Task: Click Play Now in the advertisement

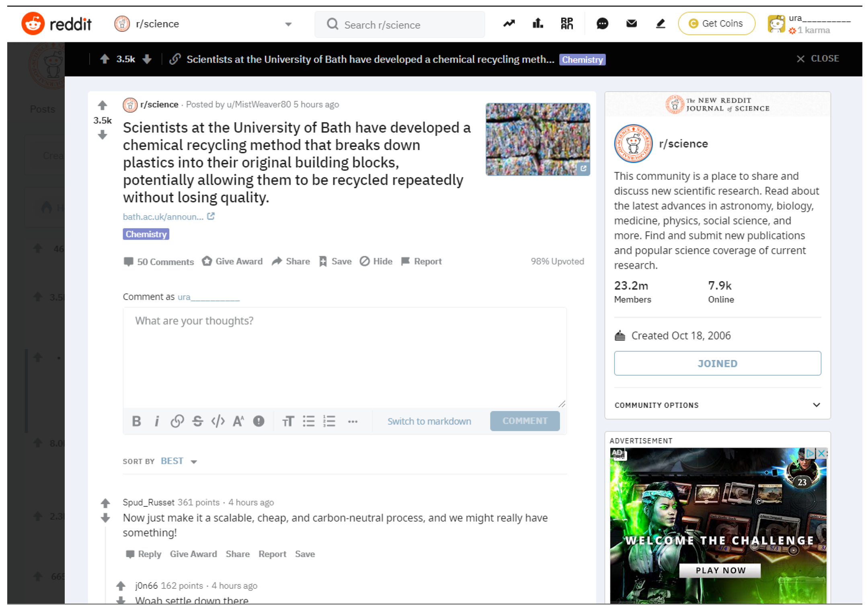Action: tap(720, 570)
